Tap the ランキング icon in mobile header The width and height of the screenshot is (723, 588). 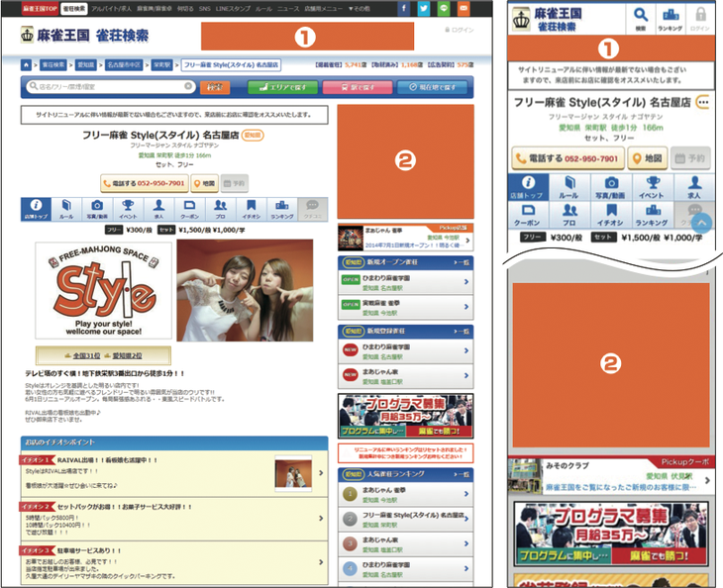[670, 20]
